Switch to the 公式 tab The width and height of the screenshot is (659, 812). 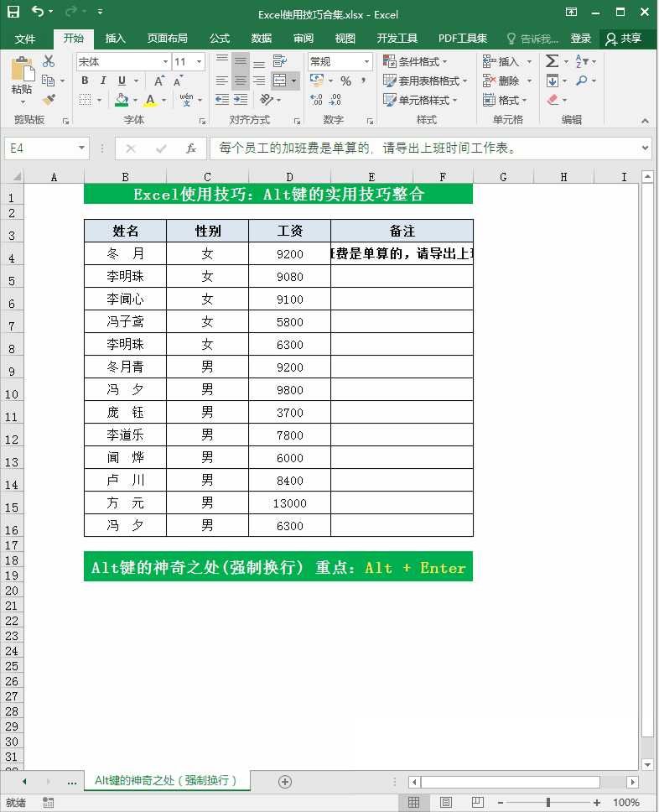pyautogui.click(x=220, y=39)
